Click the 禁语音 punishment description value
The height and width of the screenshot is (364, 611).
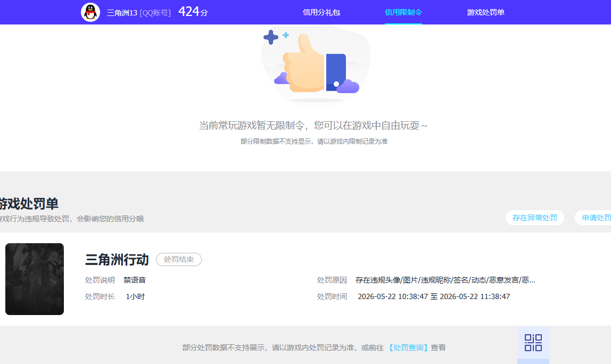pos(135,280)
